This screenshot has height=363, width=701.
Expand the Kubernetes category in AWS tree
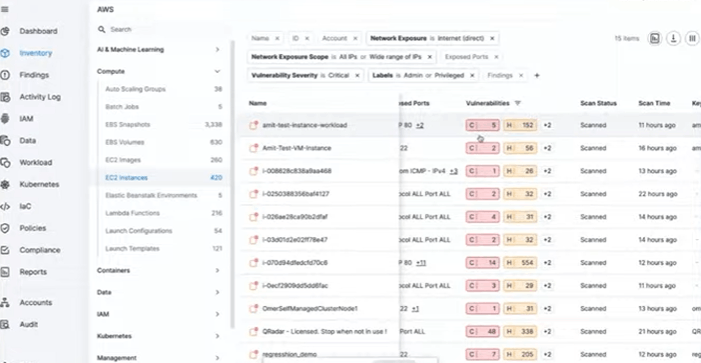(217, 336)
